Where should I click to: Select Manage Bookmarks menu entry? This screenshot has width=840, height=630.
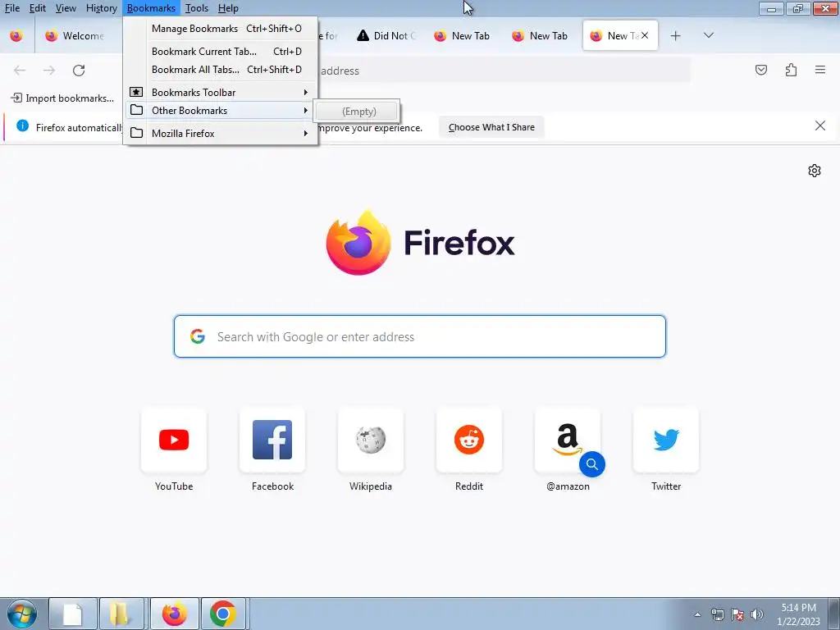[221, 29]
